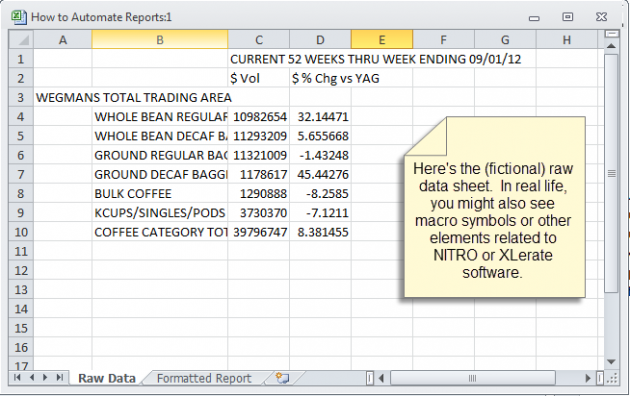Click the horizontal scrollbar thumb
Screen dimensions: 630x396
click(472, 378)
